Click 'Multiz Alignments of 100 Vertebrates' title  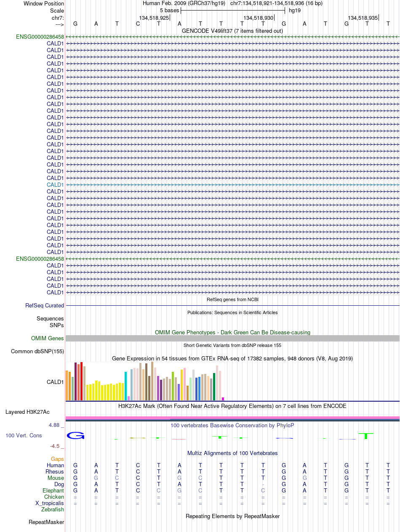[232, 453]
